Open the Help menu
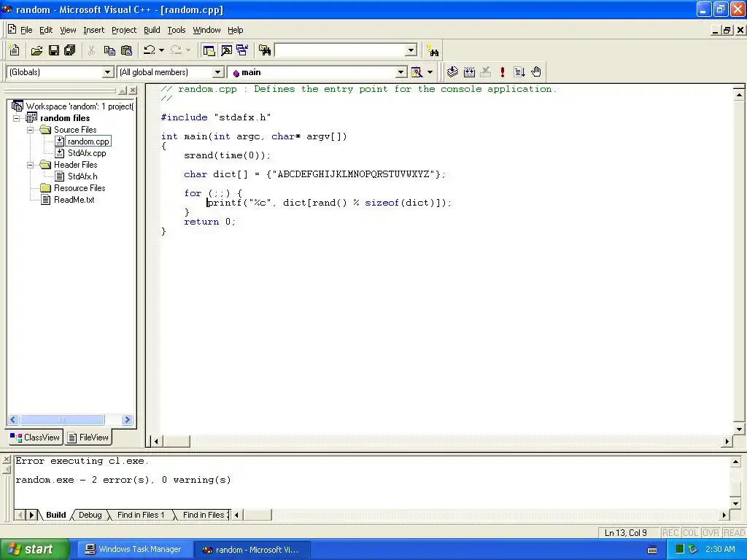Image resolution: width=747 pixels, height=560 pixels. tap(236, 30)
